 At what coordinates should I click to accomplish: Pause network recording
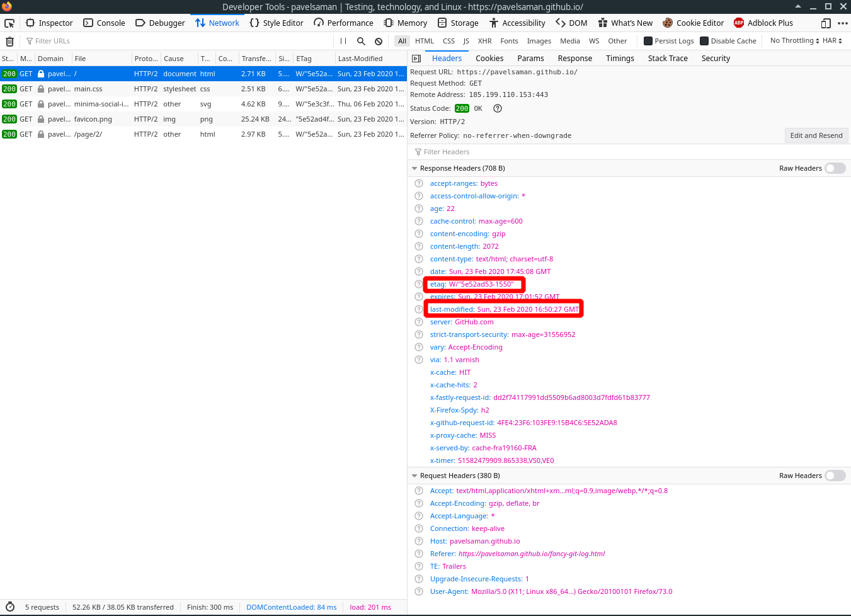pos(343,41)
